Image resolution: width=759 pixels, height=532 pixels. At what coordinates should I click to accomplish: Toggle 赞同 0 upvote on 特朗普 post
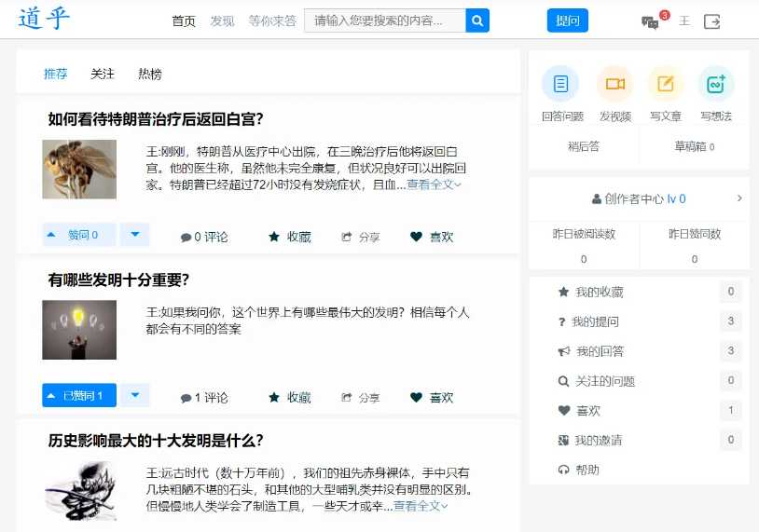coord(79,235)
